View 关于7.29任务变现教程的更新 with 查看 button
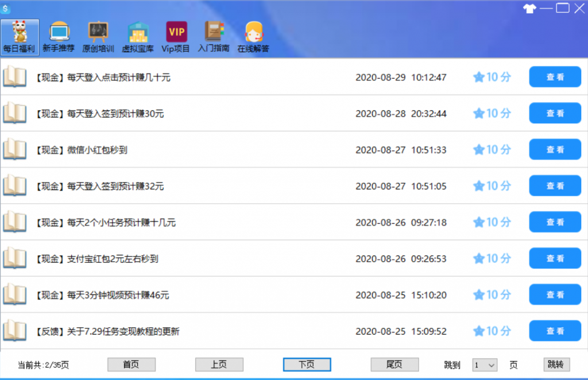Screen dimensions: 588x380 click(555, 331)
